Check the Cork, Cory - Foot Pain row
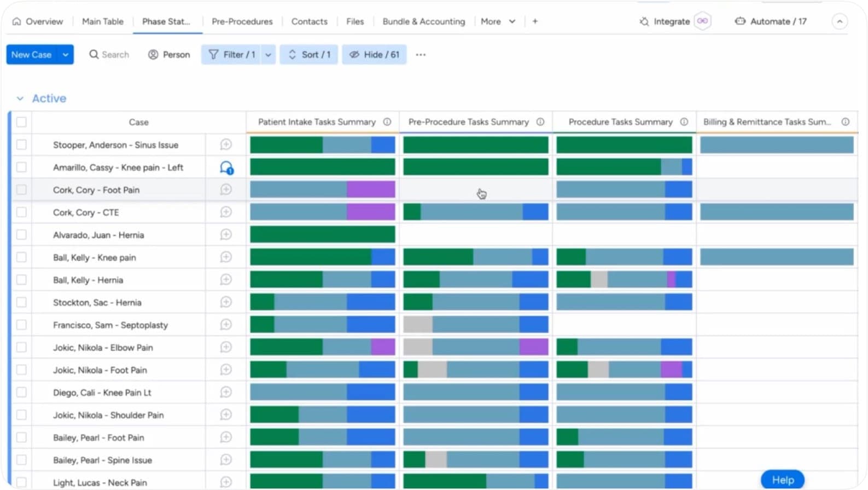The height and width of the screenshot is (490, 868). tap(21, 189)
